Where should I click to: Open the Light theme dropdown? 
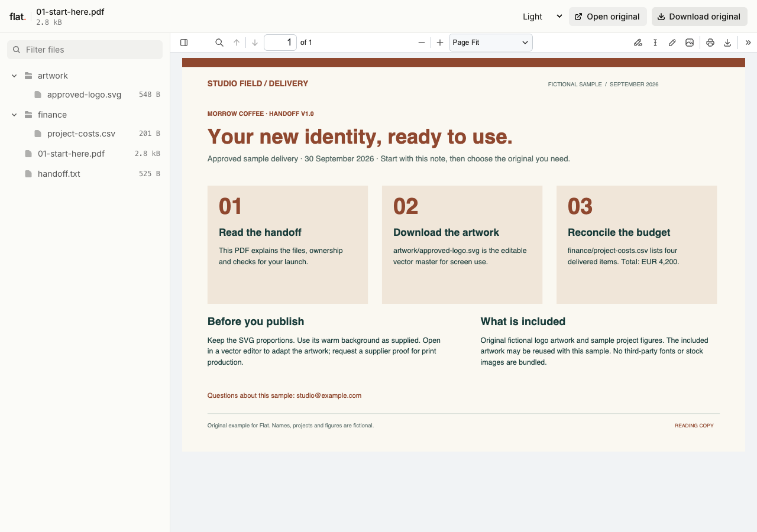point(541,17)
